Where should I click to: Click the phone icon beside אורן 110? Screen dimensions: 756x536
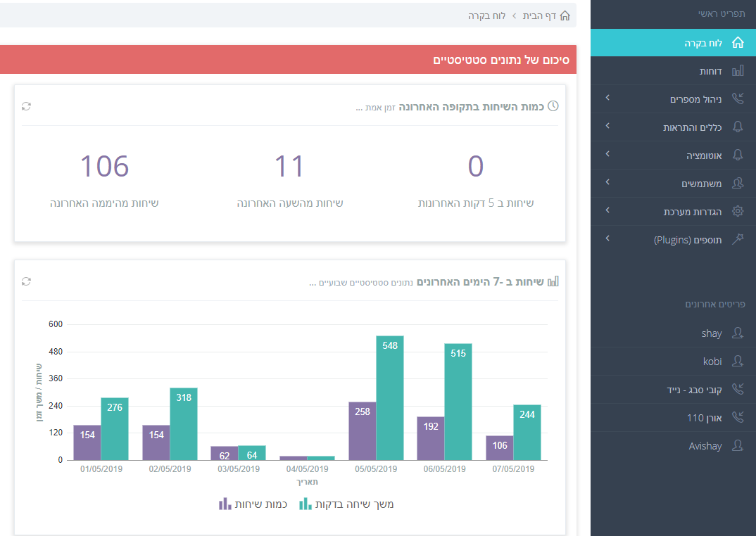738,417
